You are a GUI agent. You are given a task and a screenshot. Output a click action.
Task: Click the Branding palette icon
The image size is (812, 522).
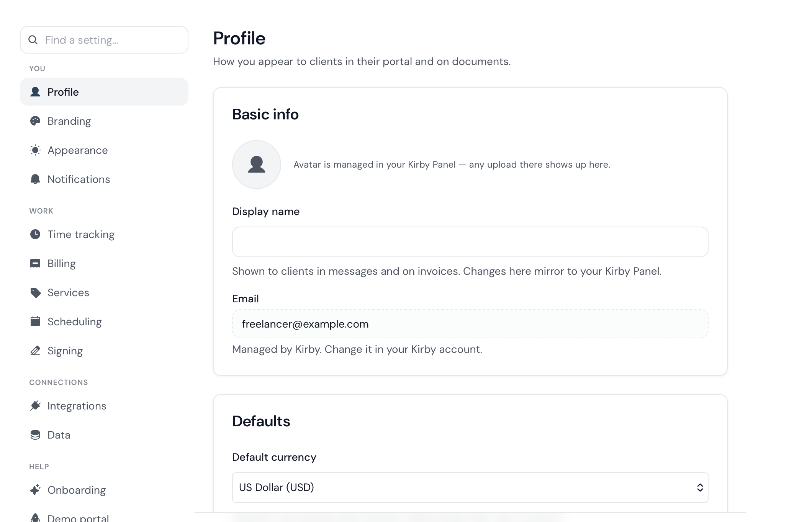tap(35, 121)
